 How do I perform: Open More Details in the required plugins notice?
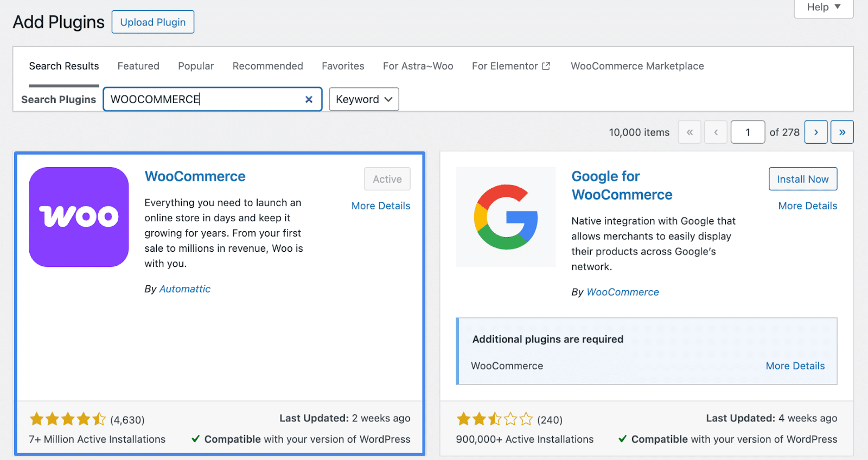tap(795, 366)
